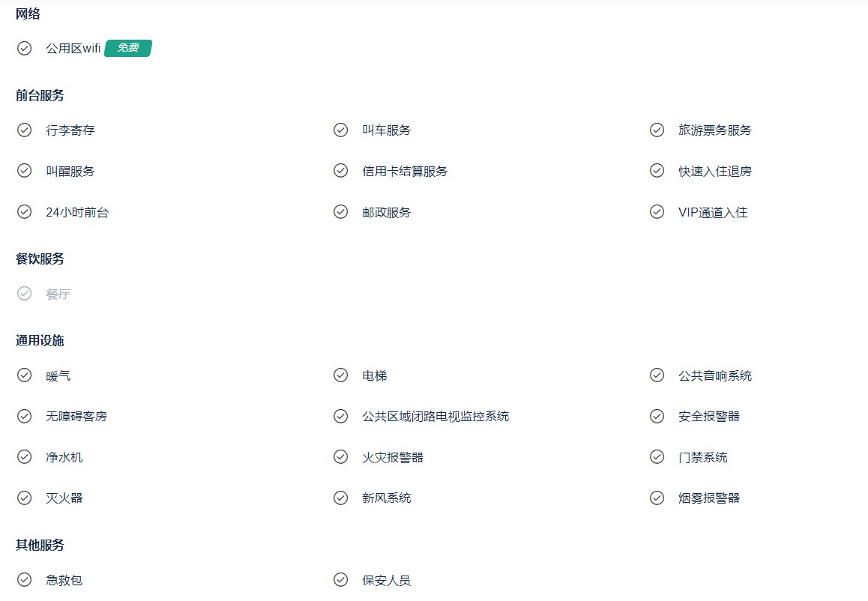The width and height of the screenshot is (868, 601).
Task: Click the green 免费 badge
Action: tap(128, 48)
